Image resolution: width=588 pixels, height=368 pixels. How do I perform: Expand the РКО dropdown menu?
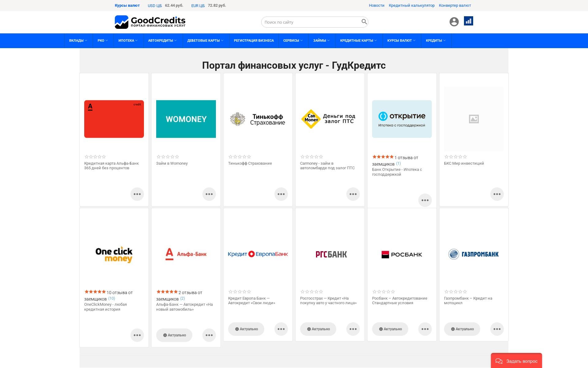(x=103, y=40)
